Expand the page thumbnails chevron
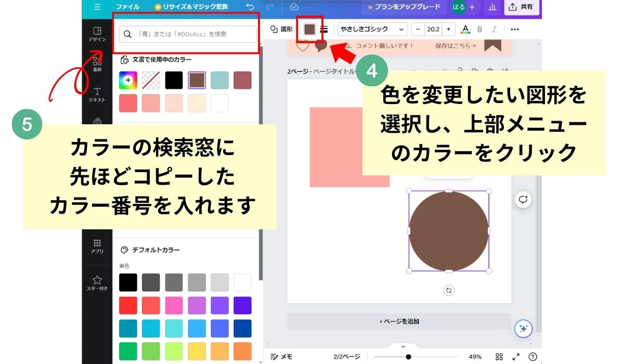This screenshot has height=364, width=624. coord(403,346)
